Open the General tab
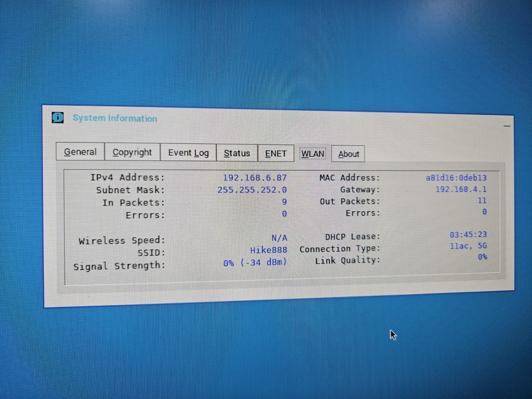Viewport: 532px width, 399px height. click(80, 152)
